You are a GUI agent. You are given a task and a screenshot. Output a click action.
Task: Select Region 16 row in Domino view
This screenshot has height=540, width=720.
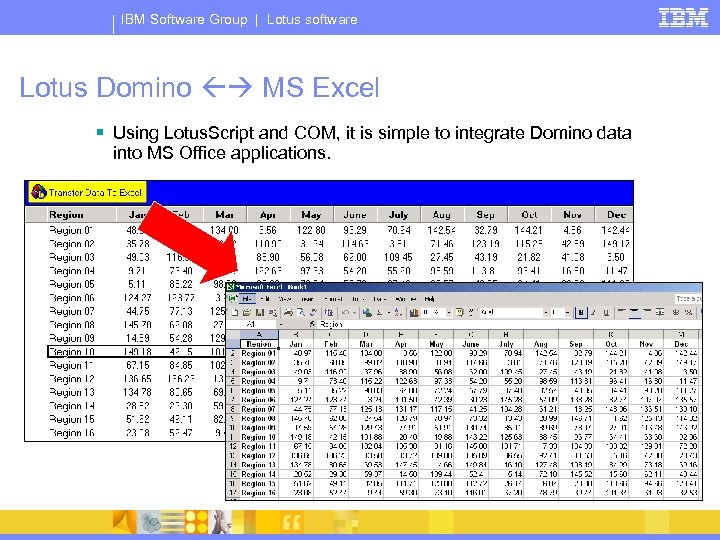tap(126, 433)
